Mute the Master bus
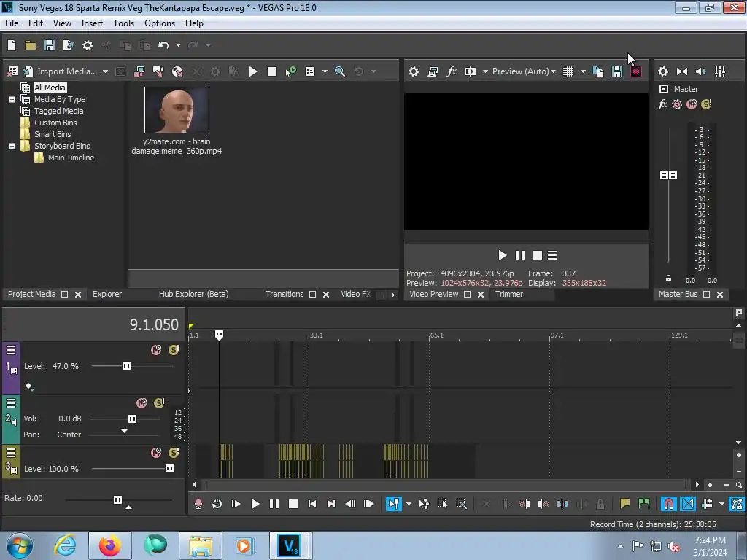The width and height of the screenshot is (747, 560). pyautogui.click(x=692, y=104)
